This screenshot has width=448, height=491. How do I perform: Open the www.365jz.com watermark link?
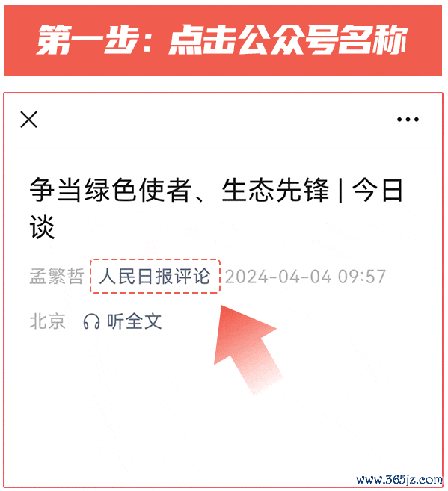399,479
